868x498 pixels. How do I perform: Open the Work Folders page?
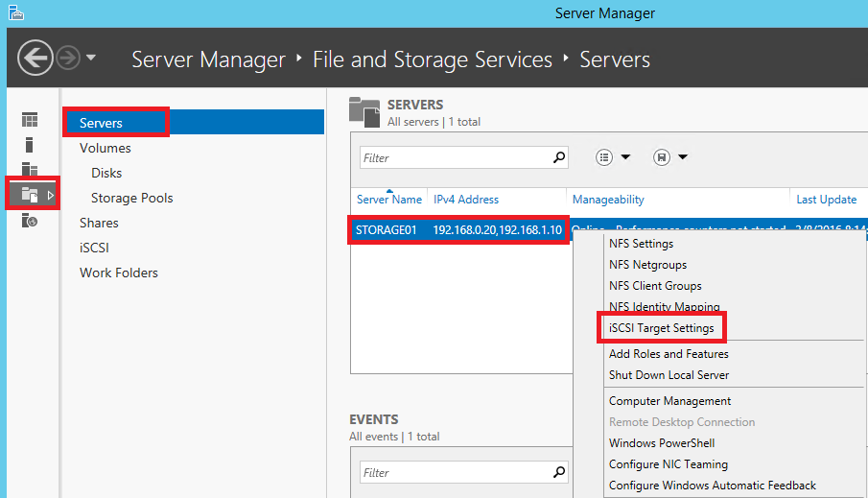pyautogui.click(x=119, y=273)
